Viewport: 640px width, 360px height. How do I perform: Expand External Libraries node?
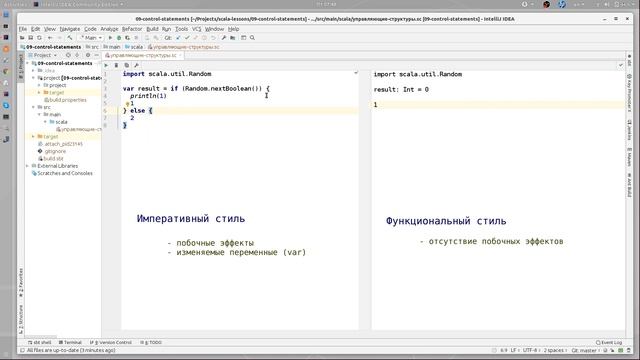28,166
